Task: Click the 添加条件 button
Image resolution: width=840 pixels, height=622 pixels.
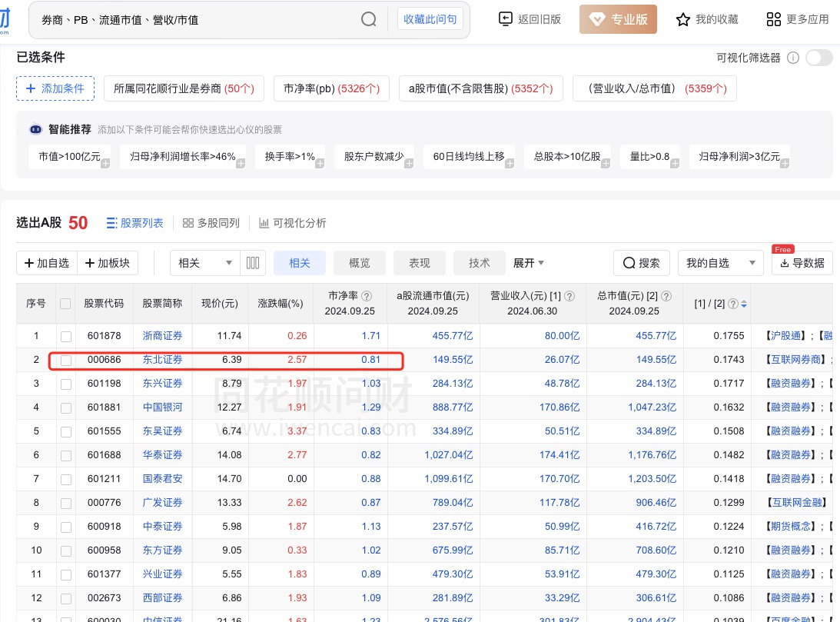Action: coord(55,88)
